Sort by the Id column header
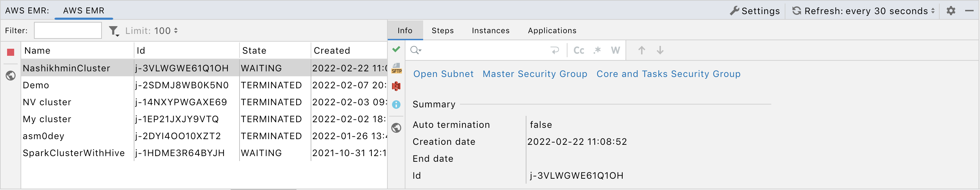 (186, 51)
